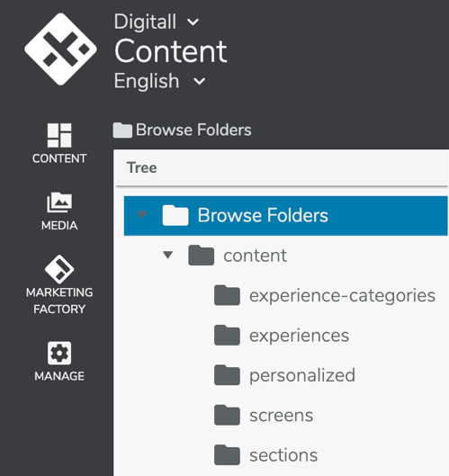
Task: Click the sections folder icon
Action: click(x=227, y=454)
